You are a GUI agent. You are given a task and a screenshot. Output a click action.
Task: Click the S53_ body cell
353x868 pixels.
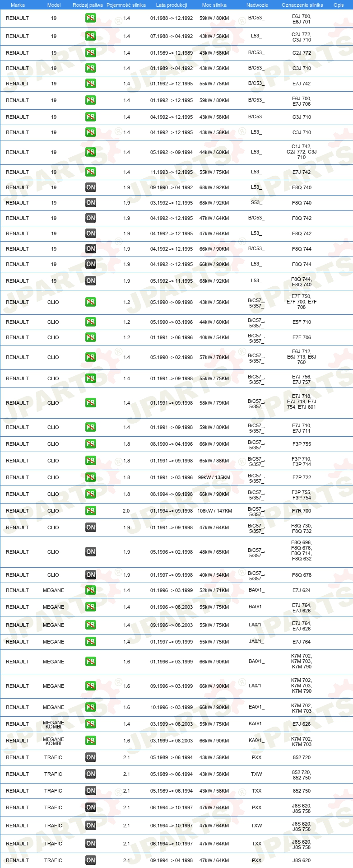pyautogui.click(x=256, y=202)
